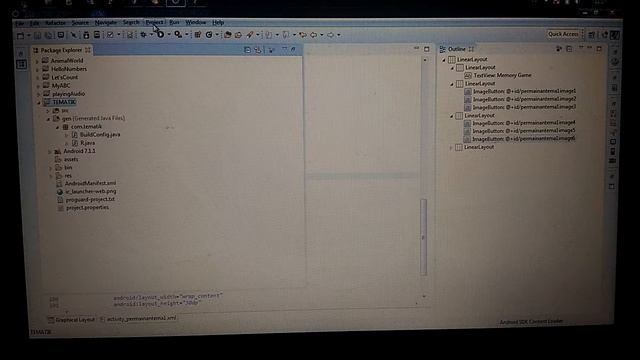Click the Open Perspective icon
The width and height of the screenshot is (640, 360).
click(591, 35)
